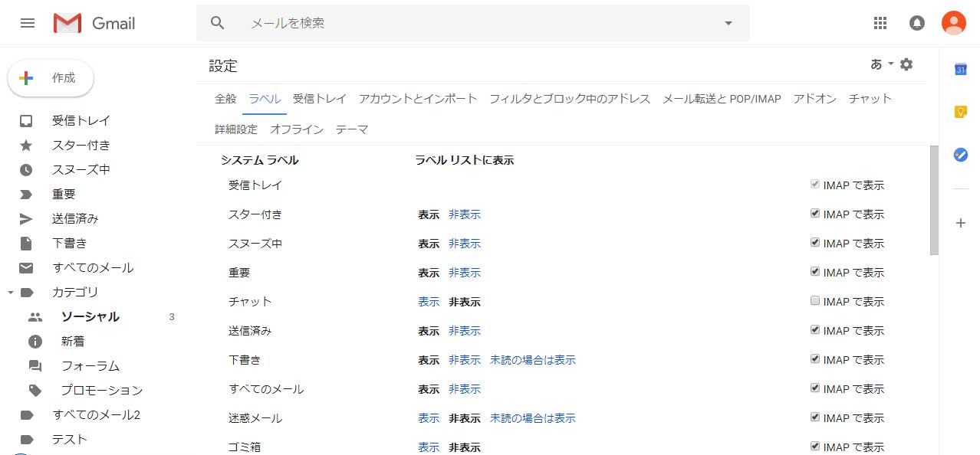Toggle IMAP で表示 for 下書き
Viewport: 980px width, 455px height.
[815, 359]
